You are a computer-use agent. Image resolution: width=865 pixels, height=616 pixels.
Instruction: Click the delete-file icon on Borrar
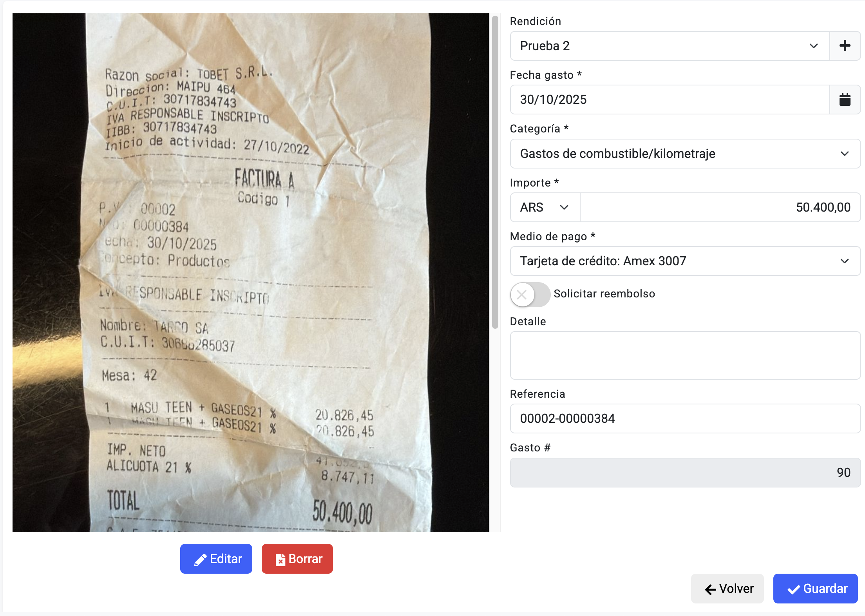click(280, 560)
